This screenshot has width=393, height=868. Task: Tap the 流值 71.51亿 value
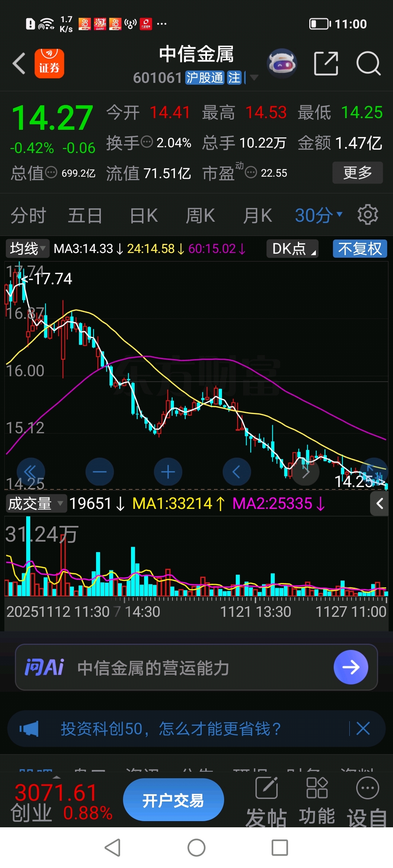point(167,173)
